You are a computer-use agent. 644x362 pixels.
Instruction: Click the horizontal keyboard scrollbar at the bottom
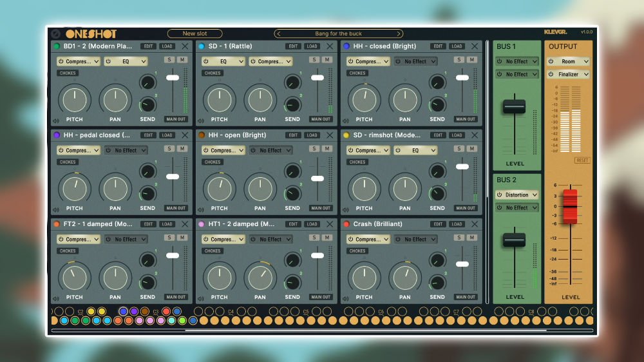point(366,330)
